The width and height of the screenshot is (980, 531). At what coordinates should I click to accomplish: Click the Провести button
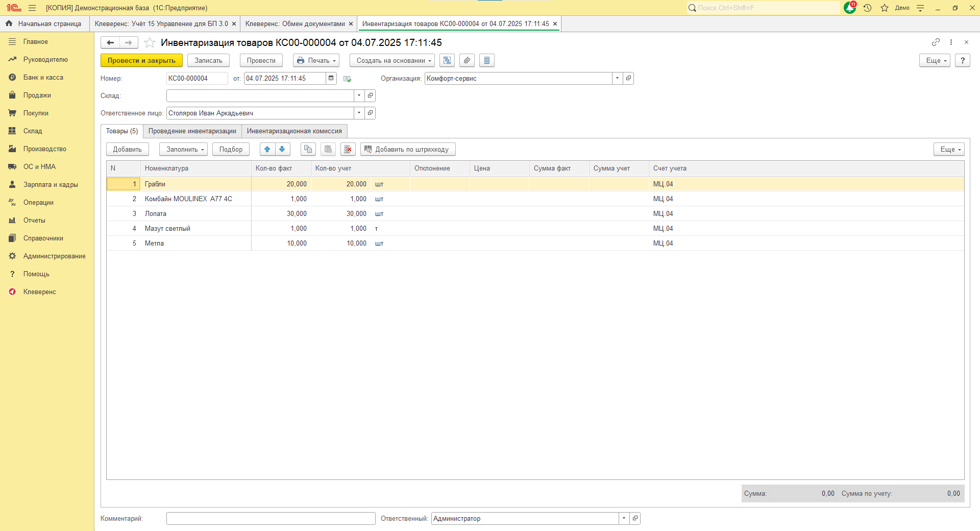pos(261,60)
